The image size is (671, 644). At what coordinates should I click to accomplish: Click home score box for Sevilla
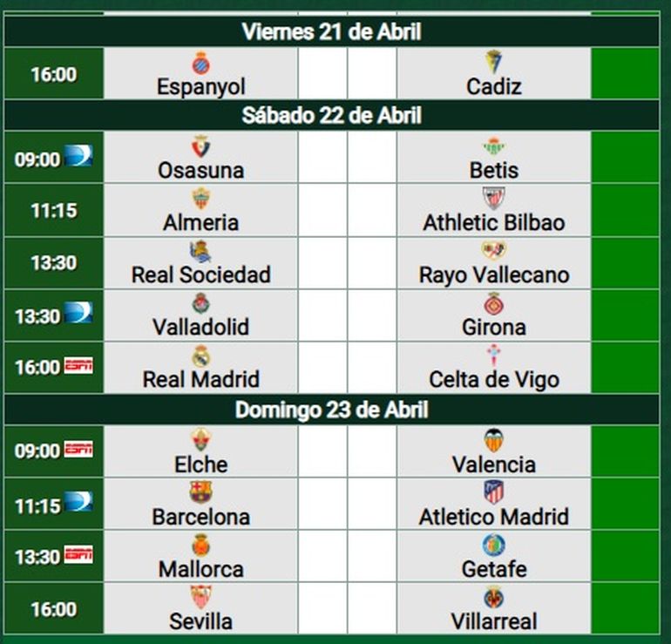pyautogui.click(x=322, y=608)
